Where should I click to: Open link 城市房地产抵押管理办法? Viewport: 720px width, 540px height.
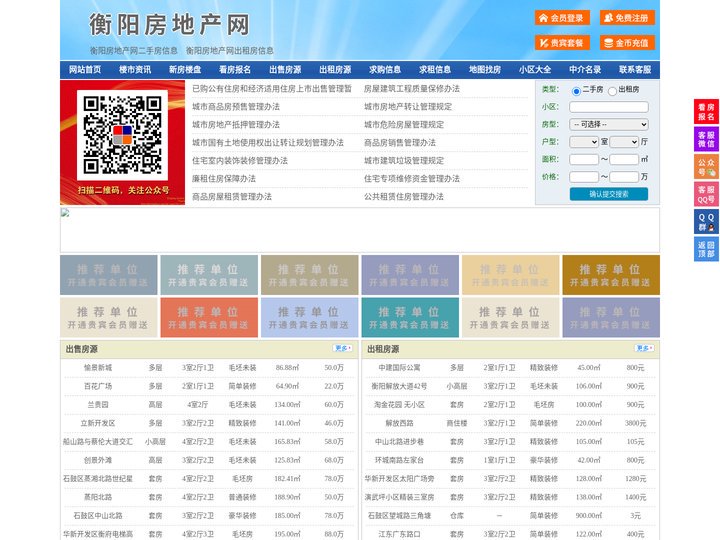click(x=236, y=124)
